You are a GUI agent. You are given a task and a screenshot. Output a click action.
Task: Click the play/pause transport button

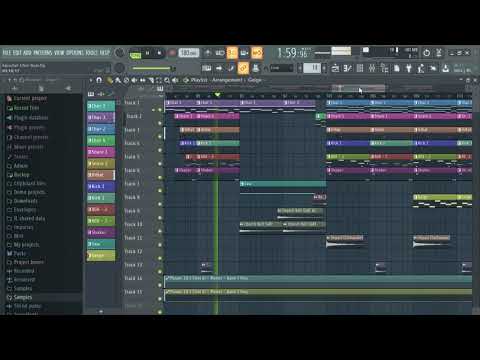pyautogui.click(x=147, y=53)
